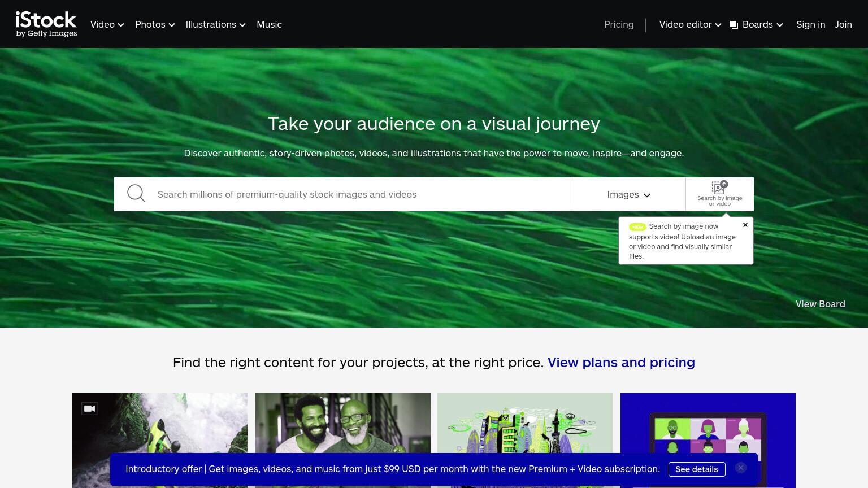Open the iStock by Getty Images home logo
Image resolution: width=868 pixels, height=488 pixels.
46,24
